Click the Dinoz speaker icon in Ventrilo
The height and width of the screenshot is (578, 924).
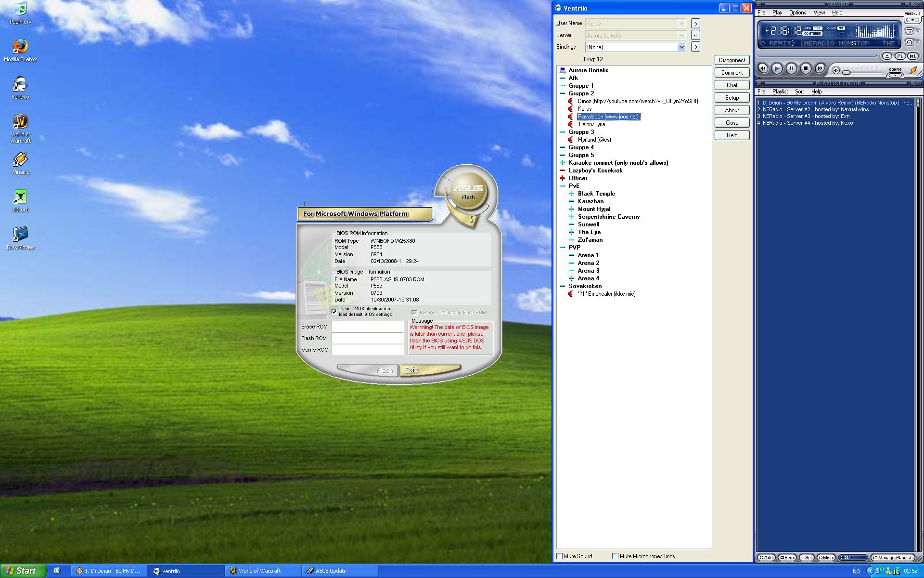[571, 101]
